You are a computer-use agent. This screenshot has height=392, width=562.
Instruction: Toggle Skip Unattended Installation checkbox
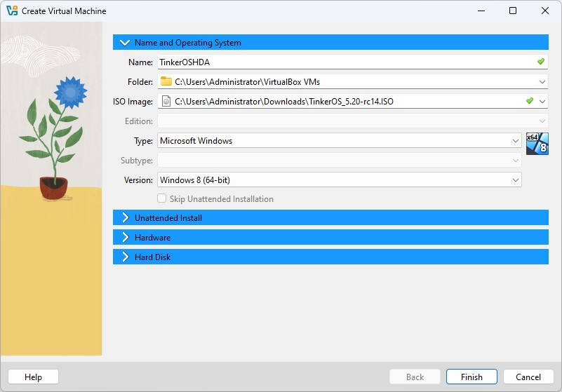point(161,198)
